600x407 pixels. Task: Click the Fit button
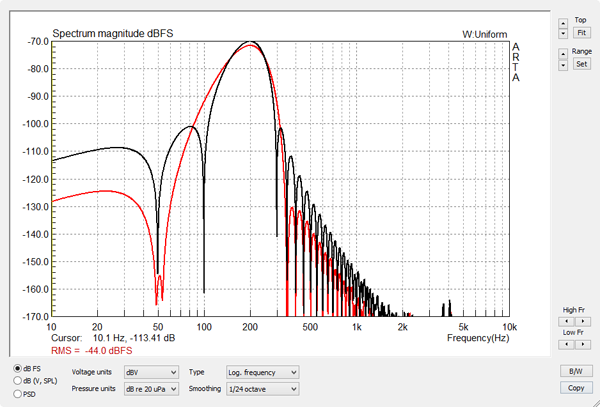(581, 33)
